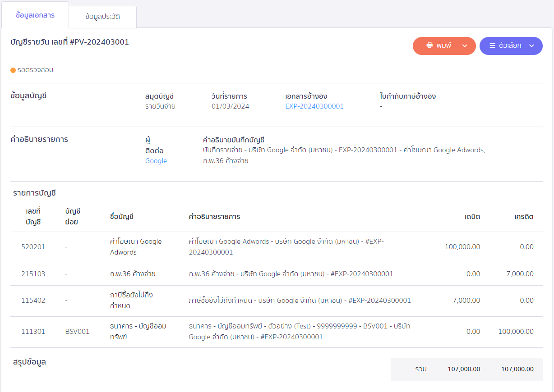The image size is (554, 392).
Task: Click the debit amount 100,000.00
Action: point(462,247)
